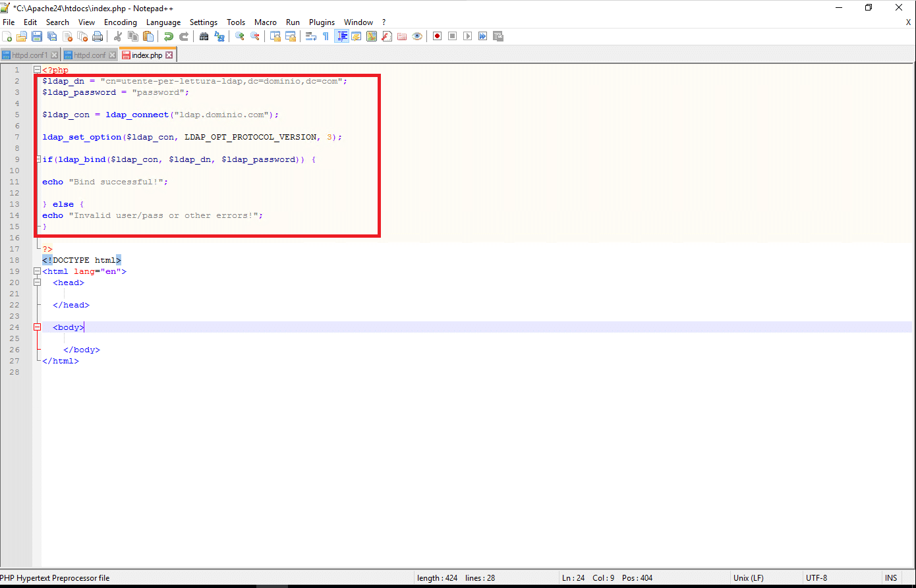
Task: Click the Stop recording macro icon
Action: point(453,36)
